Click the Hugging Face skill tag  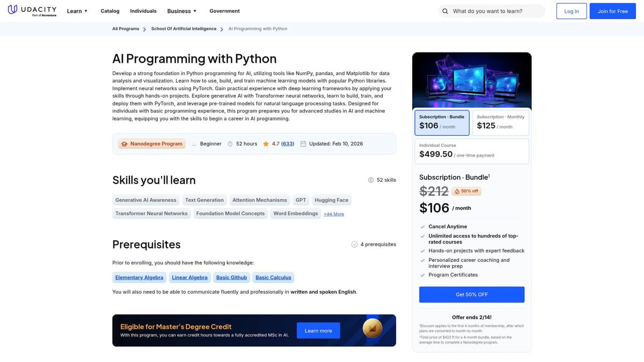point(332,200)
